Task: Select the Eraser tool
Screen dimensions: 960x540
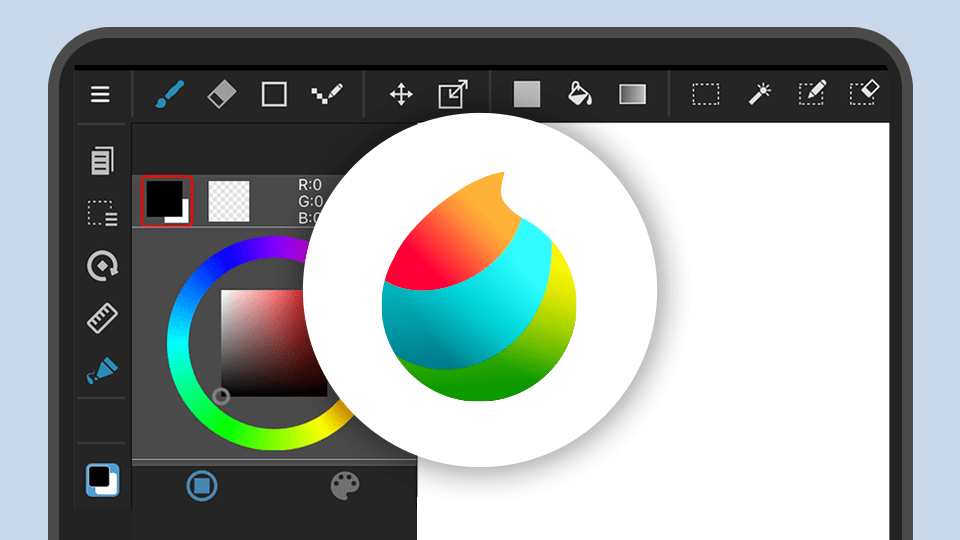Action: tap(221, 95)
